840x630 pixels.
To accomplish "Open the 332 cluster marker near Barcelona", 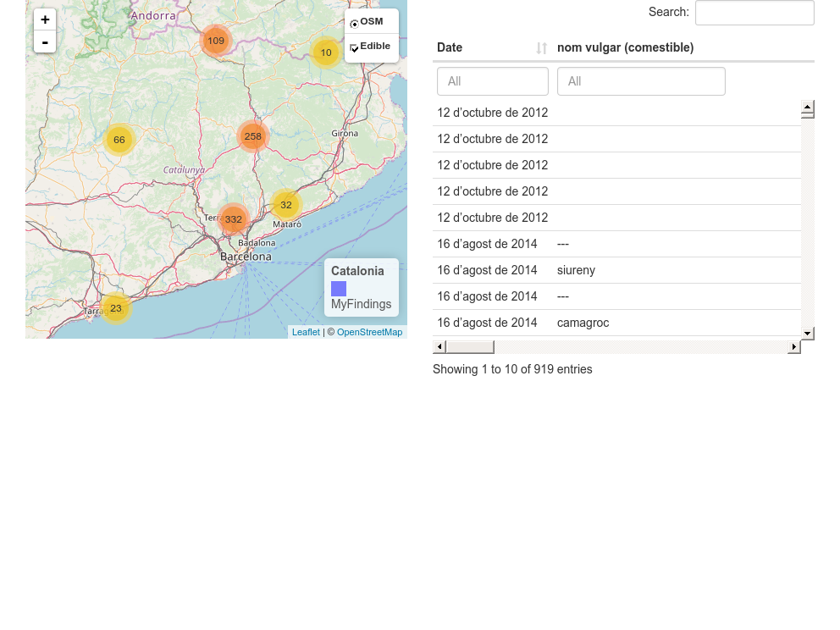I will pos(234,219).
